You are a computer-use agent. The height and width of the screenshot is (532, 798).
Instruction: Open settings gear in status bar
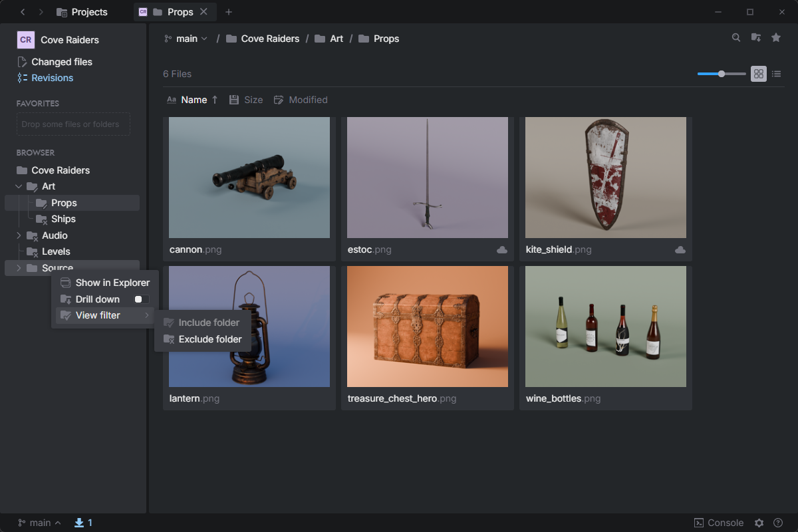pyautogui.click(x=759, y=523)
